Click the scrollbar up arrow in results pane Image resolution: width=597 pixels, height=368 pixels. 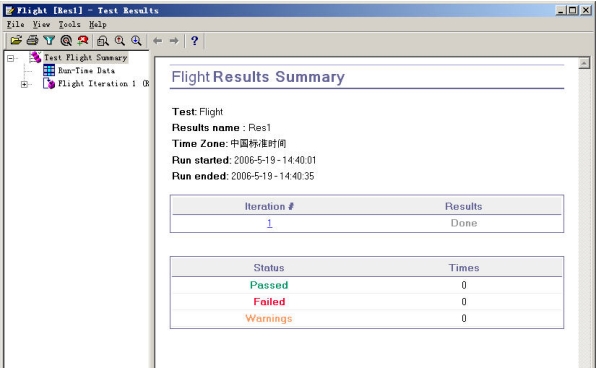pos(584,63)
